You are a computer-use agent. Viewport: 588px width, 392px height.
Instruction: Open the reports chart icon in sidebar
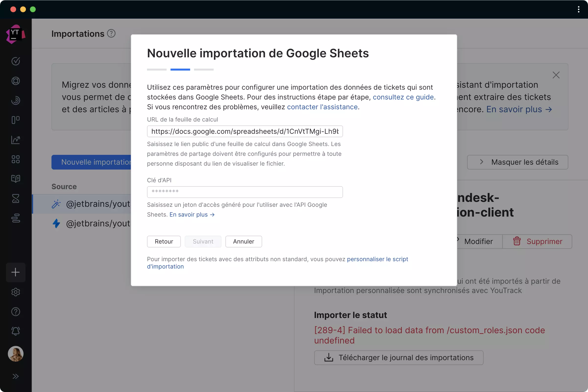point(15,140)
